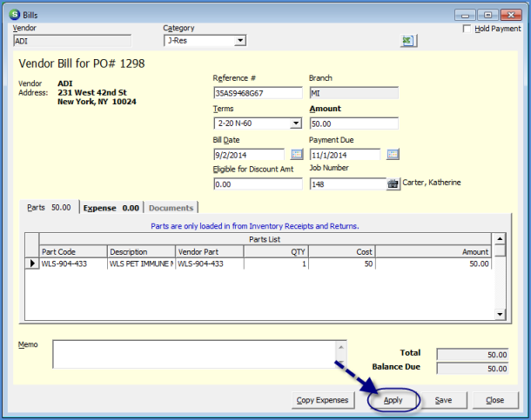The image size is (531, 420).
Task: Click the Cost column header
Action: [x=342, y=251]
